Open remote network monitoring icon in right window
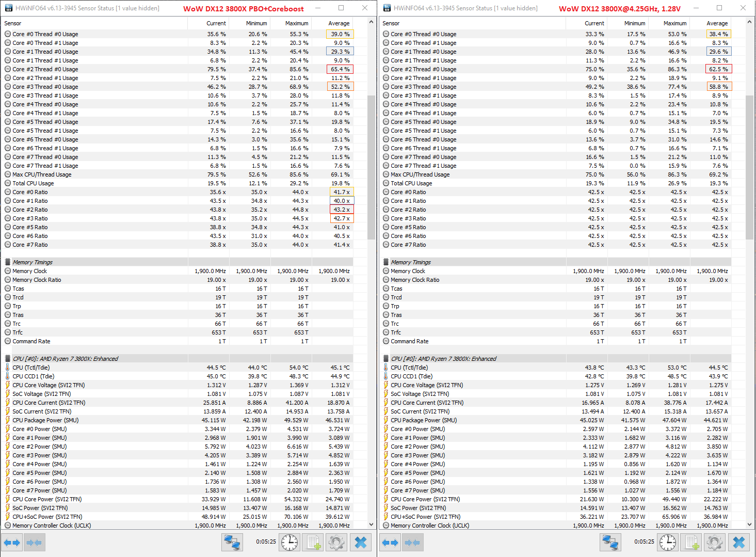This screenshot has width=756, height=557. pyautogui.click(x=610, y=543)
